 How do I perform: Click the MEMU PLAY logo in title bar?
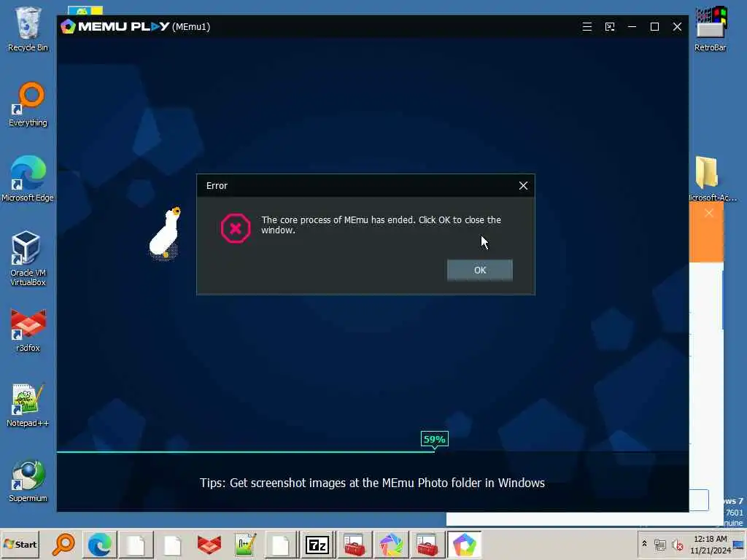coord(115,27)
